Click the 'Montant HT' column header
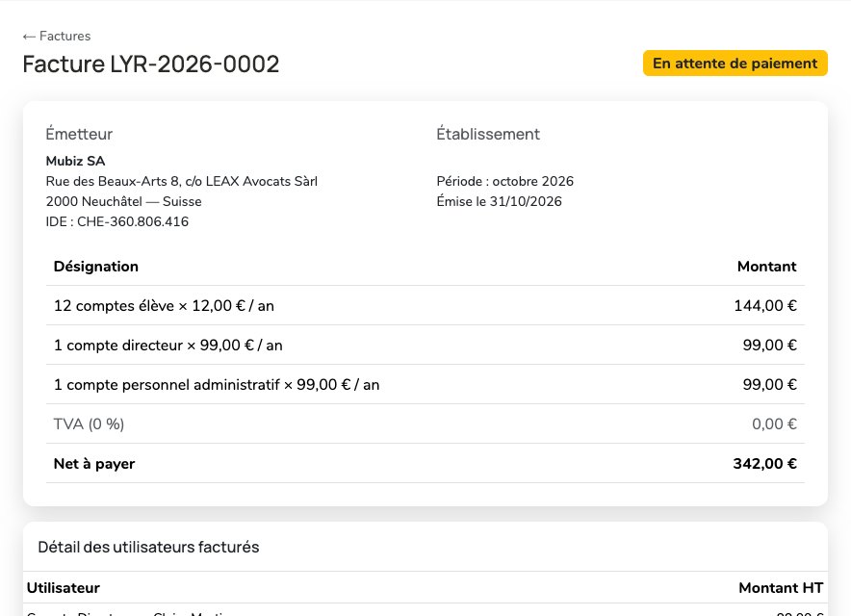The height and width of the screenshot is (616, 851). pyautogui.click(x=781, y=588)
